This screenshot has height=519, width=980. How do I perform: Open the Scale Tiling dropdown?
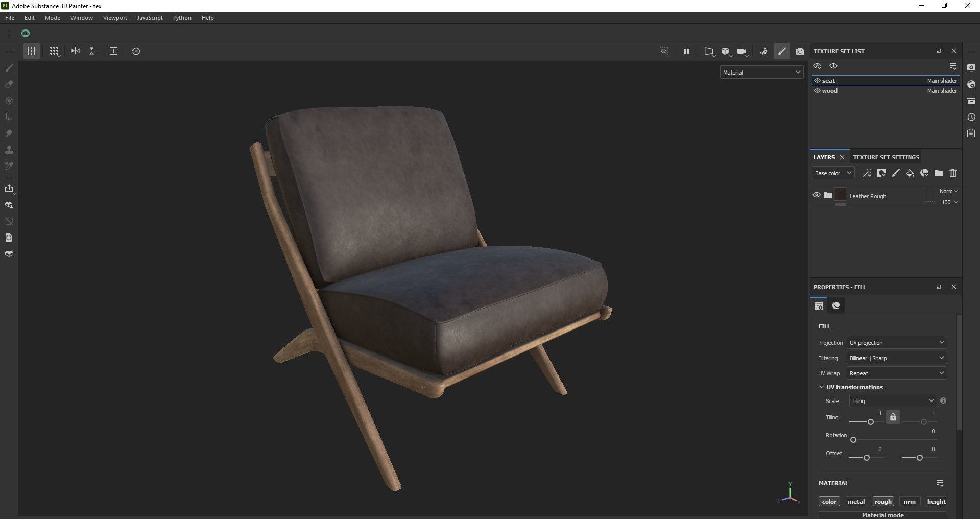(x=893, y=401)
